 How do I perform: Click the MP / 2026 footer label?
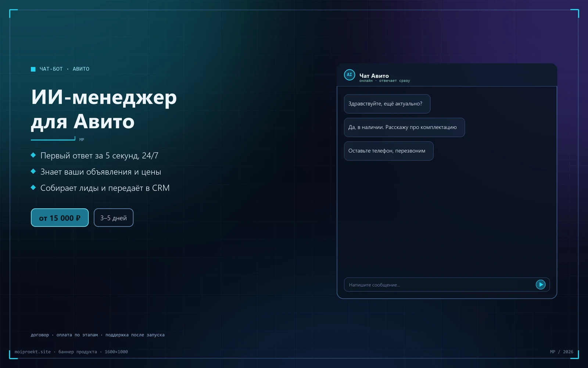pos(562,352)
